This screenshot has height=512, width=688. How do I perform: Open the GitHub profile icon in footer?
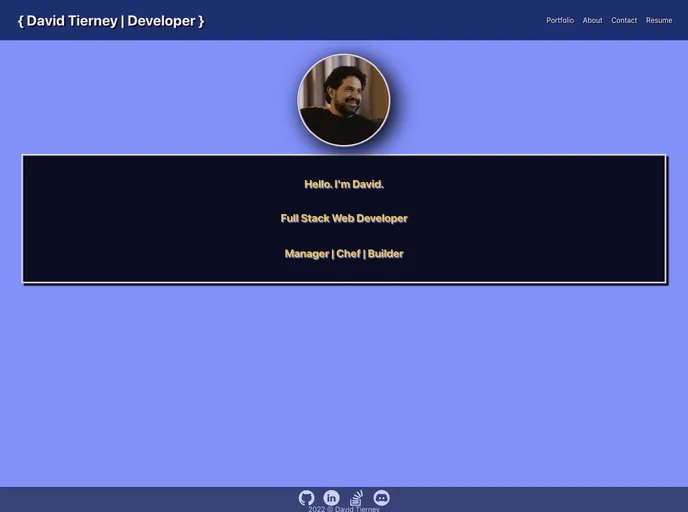[307, 497]
